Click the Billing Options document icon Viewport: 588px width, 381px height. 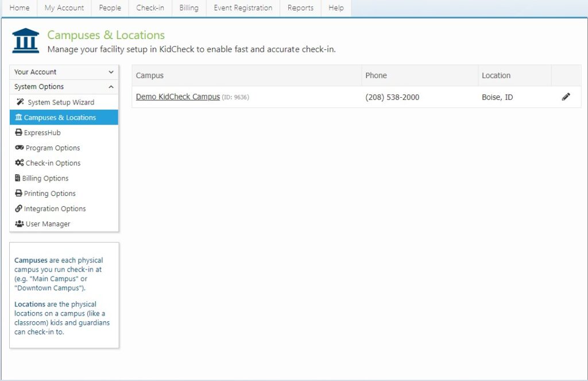17,178
